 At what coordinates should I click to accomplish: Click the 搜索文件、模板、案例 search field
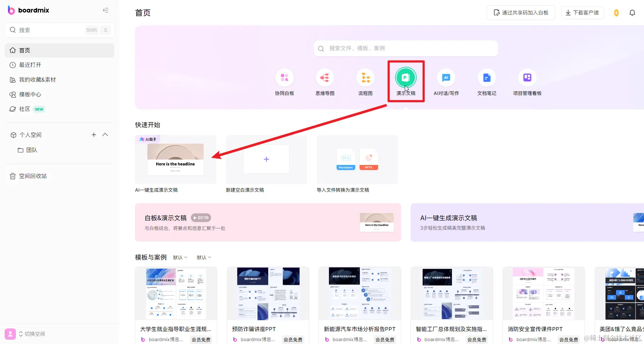pos(406,48)
